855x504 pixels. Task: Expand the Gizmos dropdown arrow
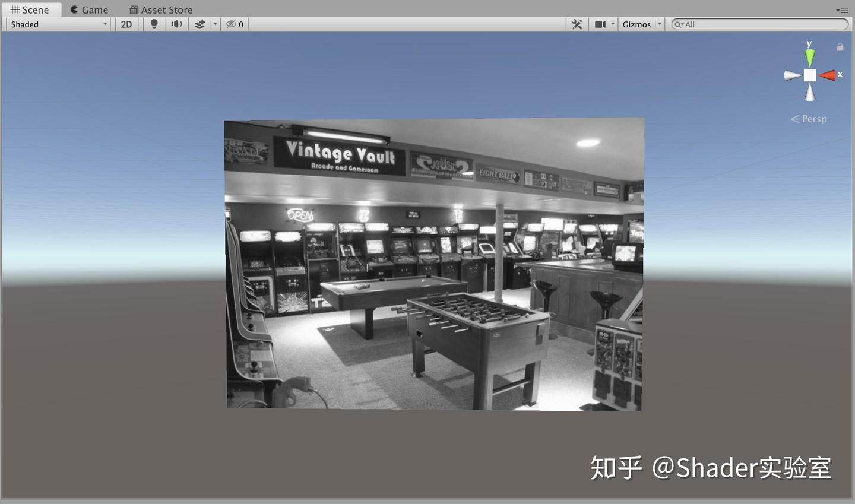click(659, 24)
